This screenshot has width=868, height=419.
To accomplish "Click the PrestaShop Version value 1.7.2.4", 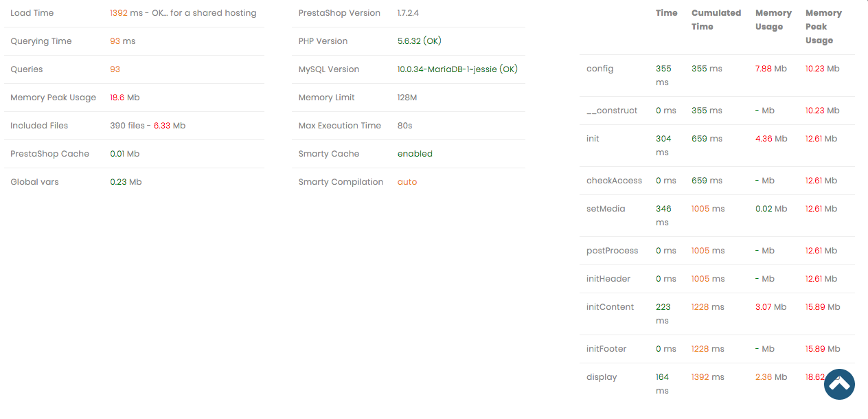I will point(408,13).
